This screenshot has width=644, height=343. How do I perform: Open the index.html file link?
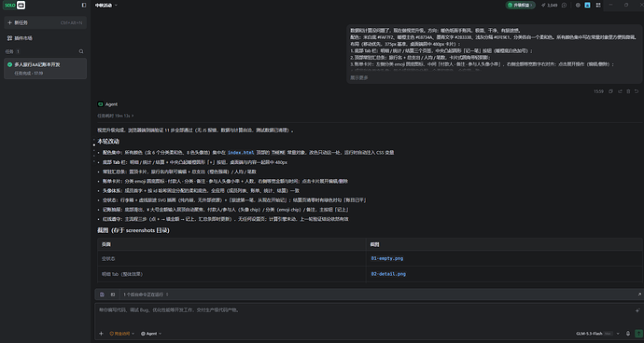click(241, 153)
